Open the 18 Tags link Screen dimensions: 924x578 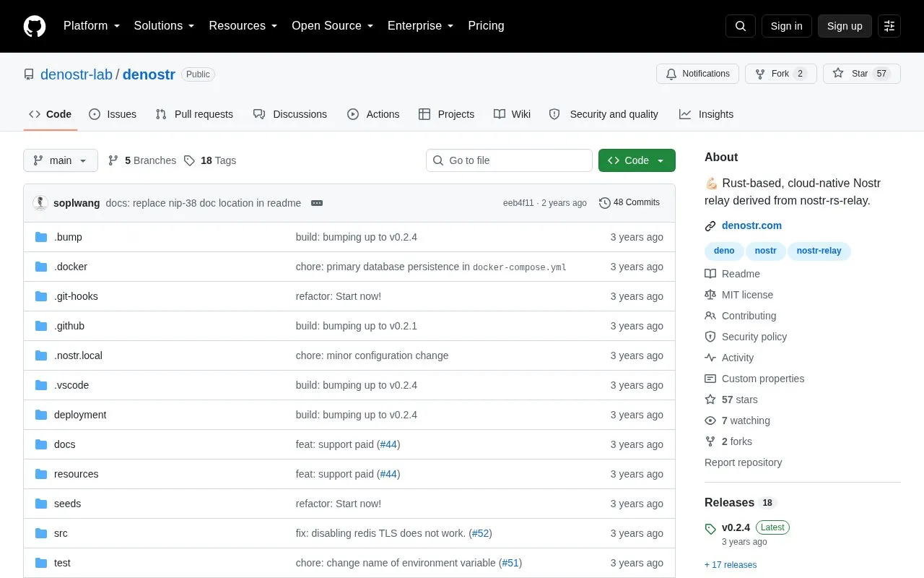coord(210,160)
